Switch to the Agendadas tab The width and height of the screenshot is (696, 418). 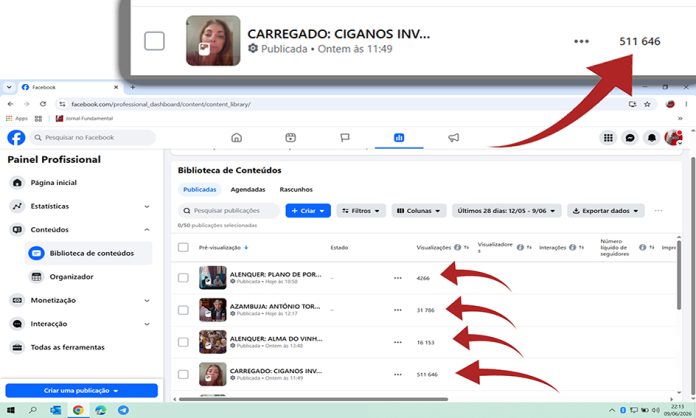tap(248, 189)
